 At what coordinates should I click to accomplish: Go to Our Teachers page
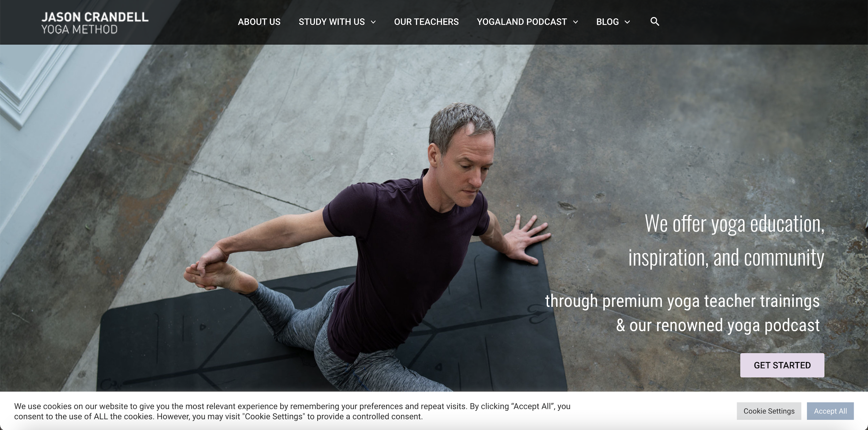[426, 22]
